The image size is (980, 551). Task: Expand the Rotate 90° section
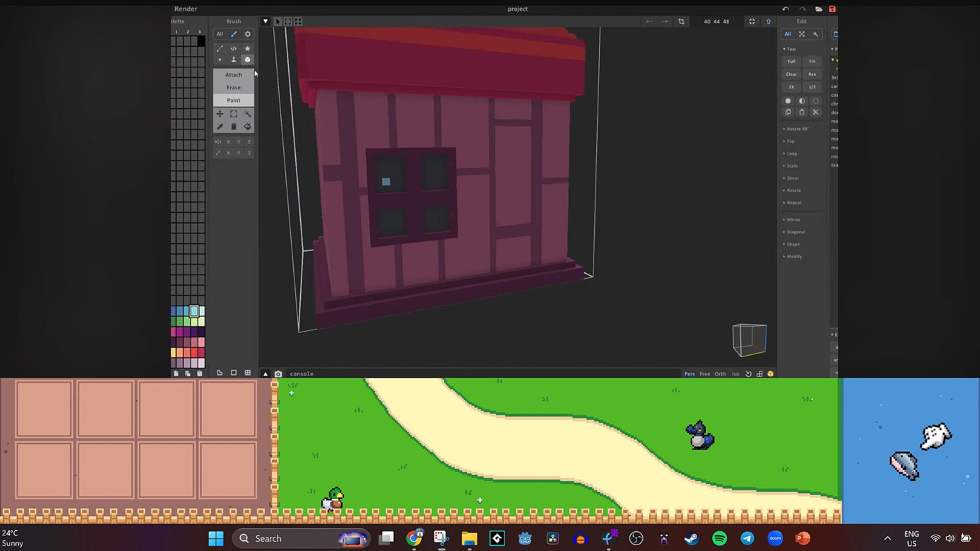click(797, 129)
